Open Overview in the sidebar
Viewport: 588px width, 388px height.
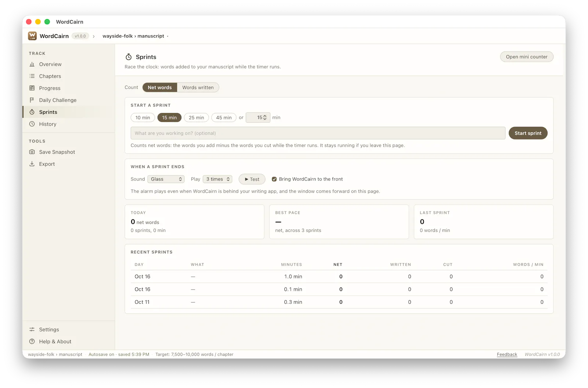coord(69,64)
